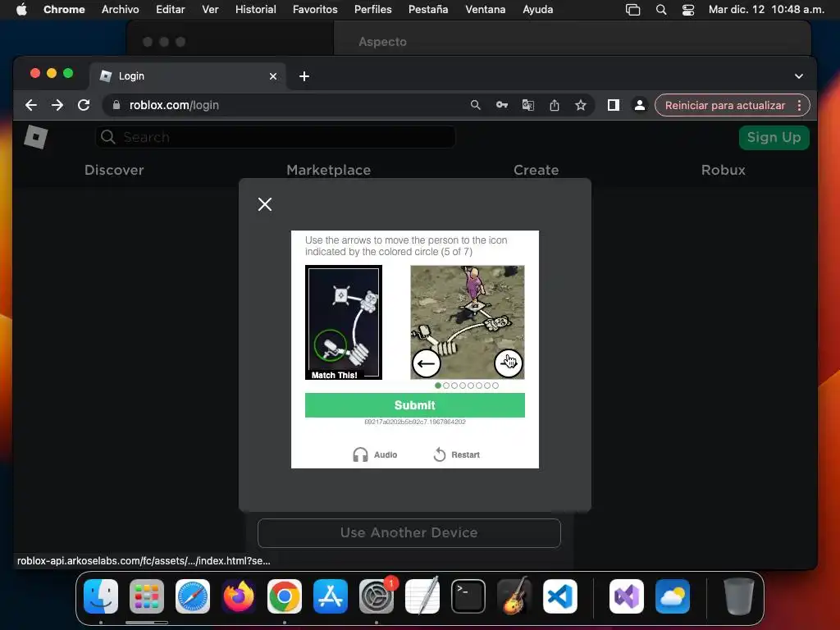Open the Ayuda menu

pos(538,9)
